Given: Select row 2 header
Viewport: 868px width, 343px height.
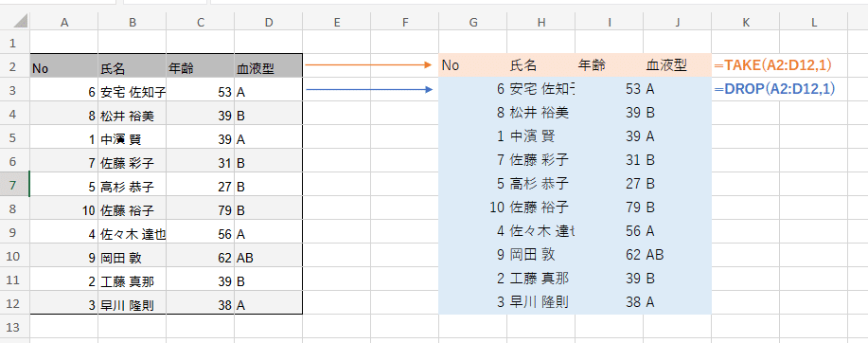Looking at the screenshot, I should pyautogui.click(x=15, y=66).
